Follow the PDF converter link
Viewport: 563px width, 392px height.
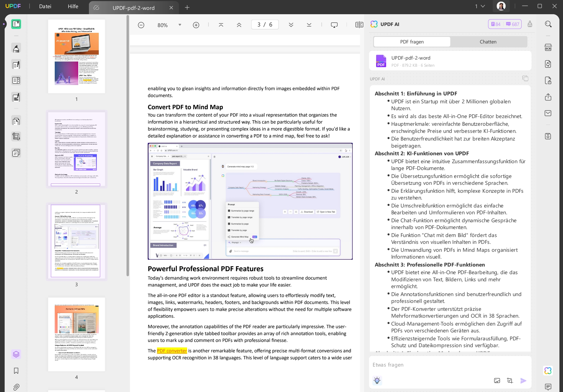[172, 351]
